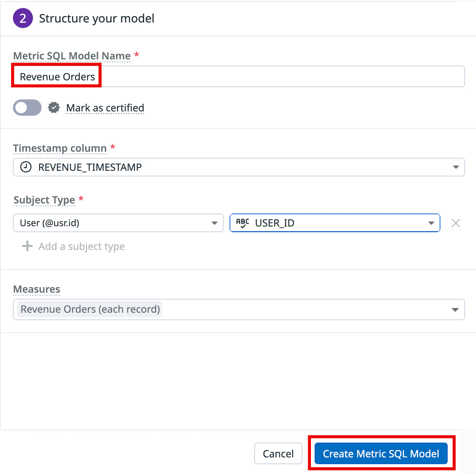Click the Subject Type label
Viewport: 476px width, 474px height.
pos(44,200)
